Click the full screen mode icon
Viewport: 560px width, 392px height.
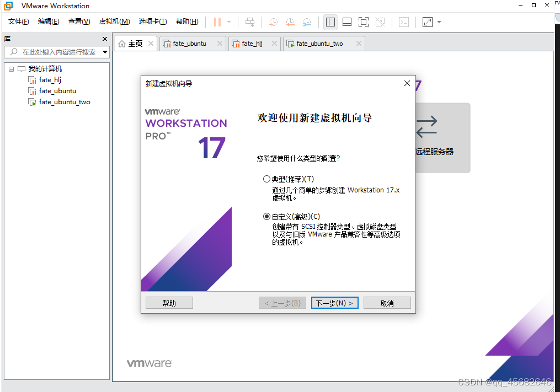(363, 22)
